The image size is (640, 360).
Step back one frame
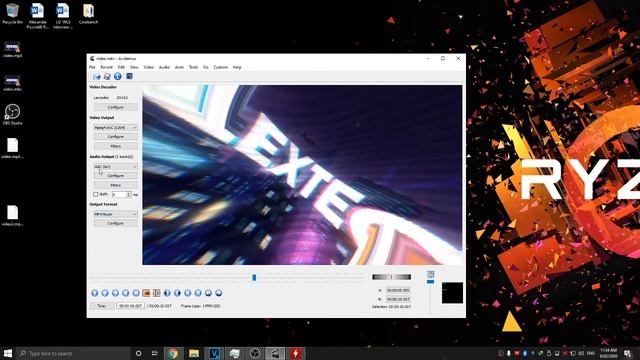coord(105,293)
